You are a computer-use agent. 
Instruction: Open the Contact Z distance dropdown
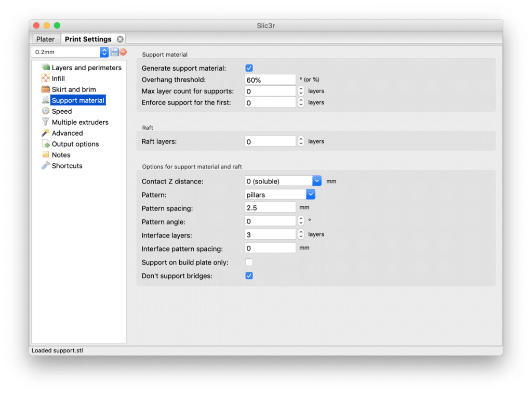click(x=317, y=181)
